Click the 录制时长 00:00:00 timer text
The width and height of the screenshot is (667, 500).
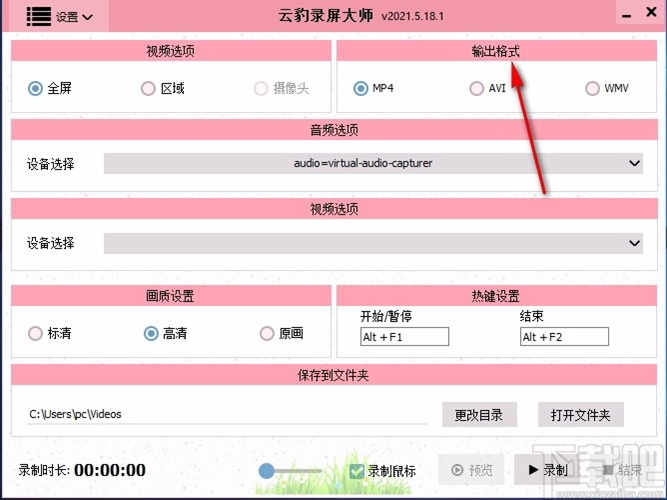tap(82, 470)
